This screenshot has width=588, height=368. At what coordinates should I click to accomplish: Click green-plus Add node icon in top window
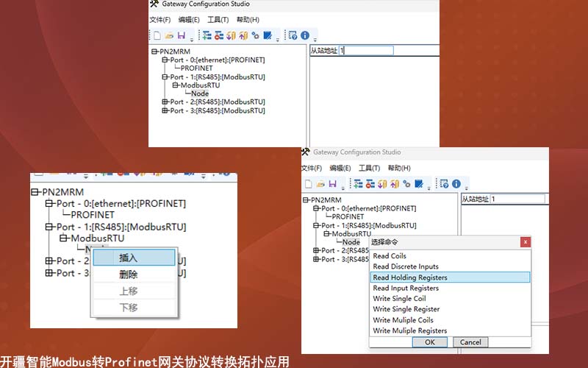click(x=207, y=35)
